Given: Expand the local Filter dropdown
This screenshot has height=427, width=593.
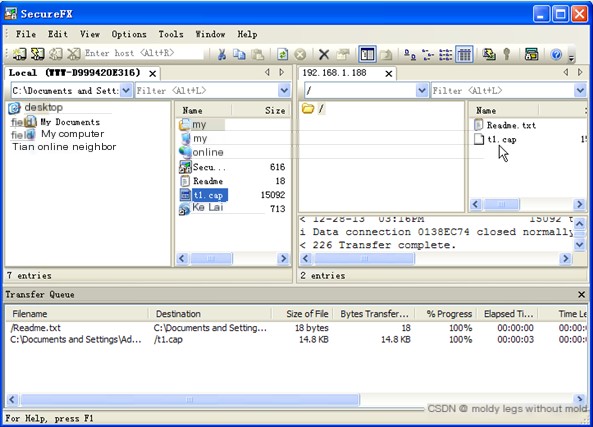Looking at the screenshot, I should [284, 90].
